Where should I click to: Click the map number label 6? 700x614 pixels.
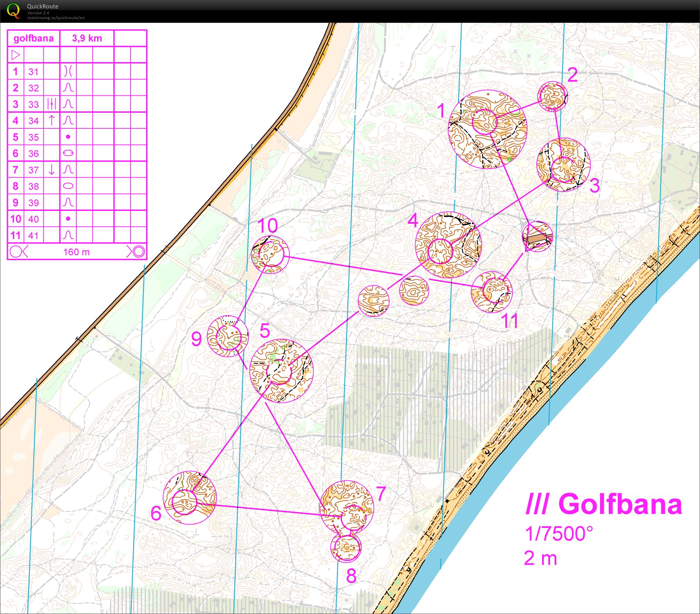156,513
